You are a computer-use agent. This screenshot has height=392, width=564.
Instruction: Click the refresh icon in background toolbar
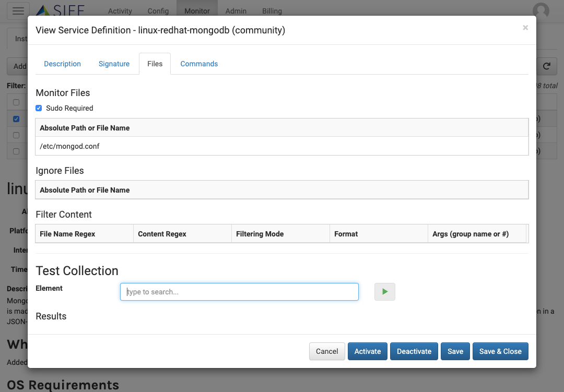[x=547, y=66]
